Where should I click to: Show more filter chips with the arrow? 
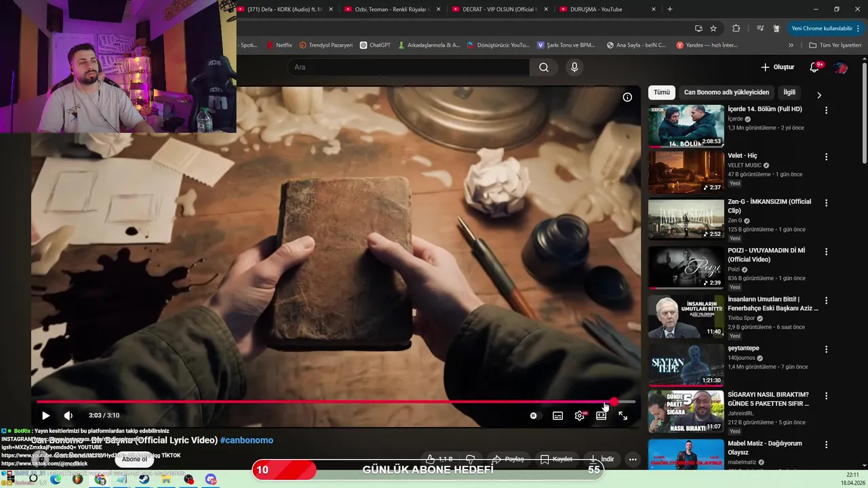click(818, 96)
